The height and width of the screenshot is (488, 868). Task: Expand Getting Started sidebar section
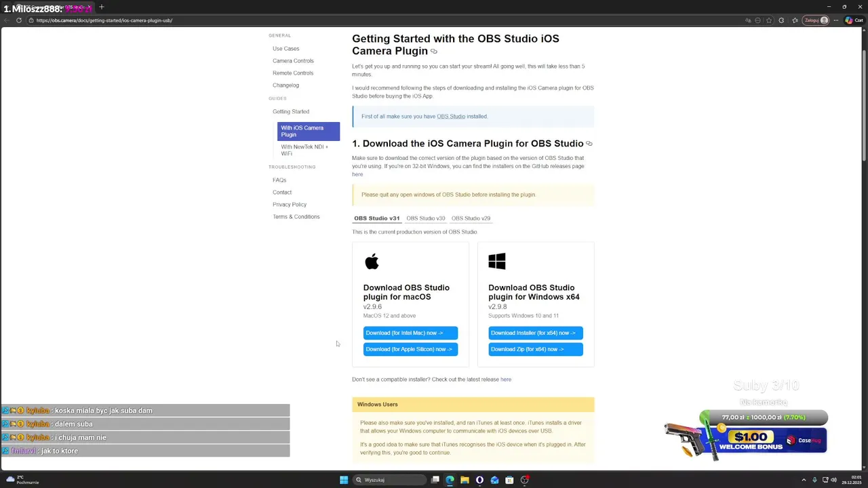point(291,112)
